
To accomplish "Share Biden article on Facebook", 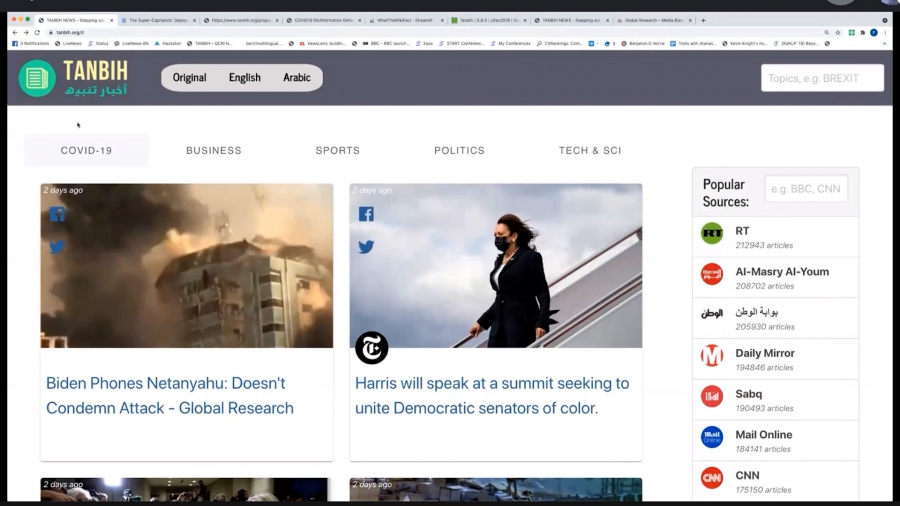I will [57, 214].
